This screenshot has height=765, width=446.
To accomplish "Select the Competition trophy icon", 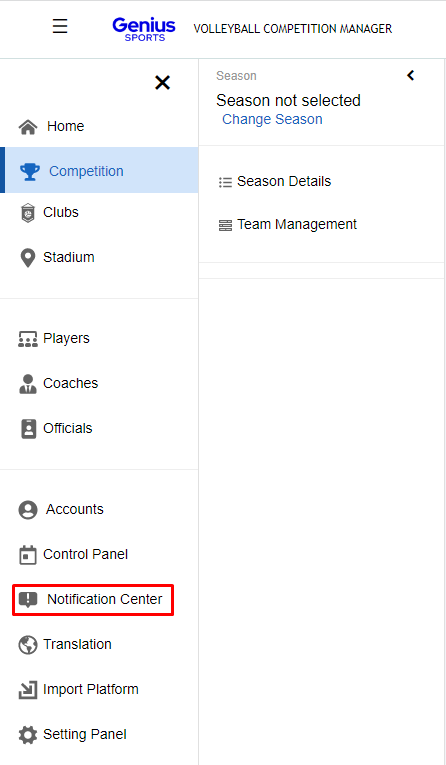I will click(30, 172).
